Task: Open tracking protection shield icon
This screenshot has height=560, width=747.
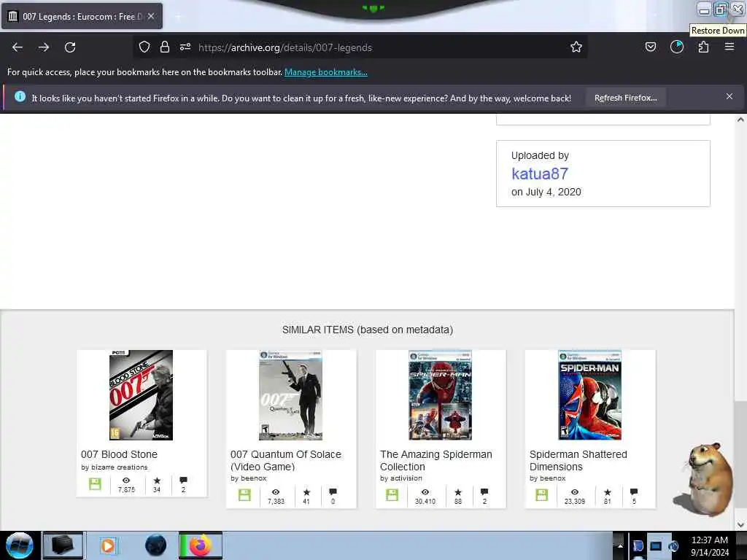Action: coord(144,47)
